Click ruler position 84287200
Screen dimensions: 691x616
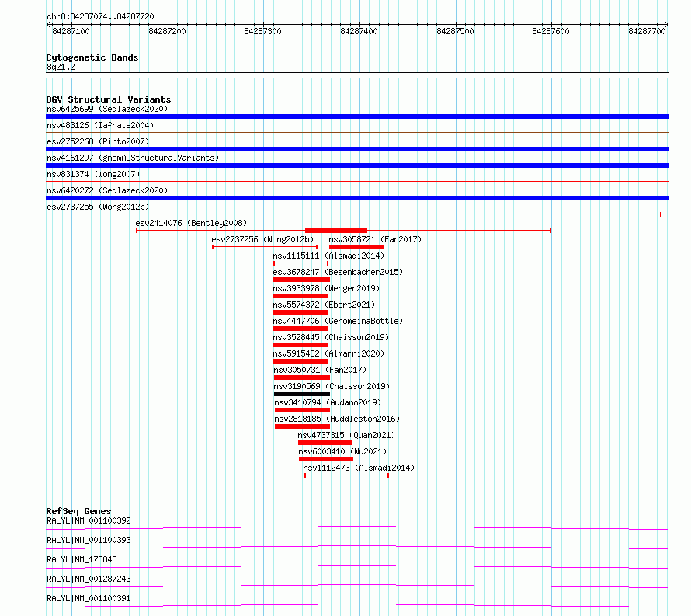click(167, 31)
